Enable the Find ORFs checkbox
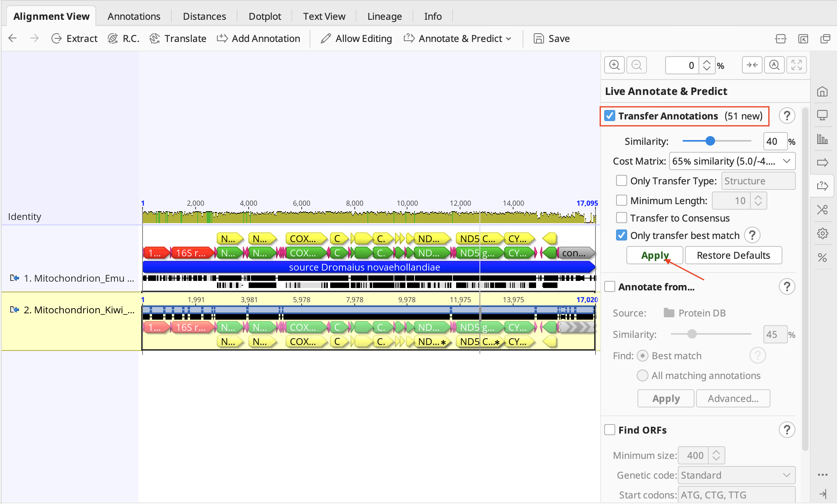 coord(610,430)
